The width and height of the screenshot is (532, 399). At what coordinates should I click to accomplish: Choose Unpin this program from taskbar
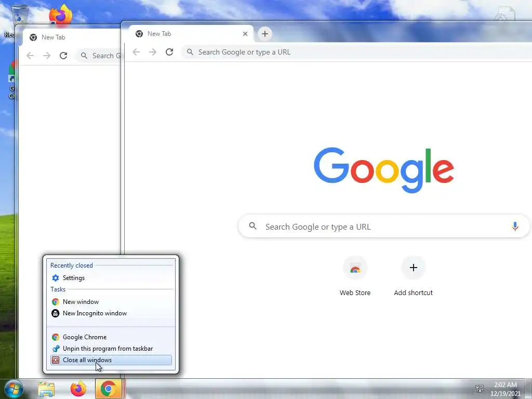click(111, 349)
